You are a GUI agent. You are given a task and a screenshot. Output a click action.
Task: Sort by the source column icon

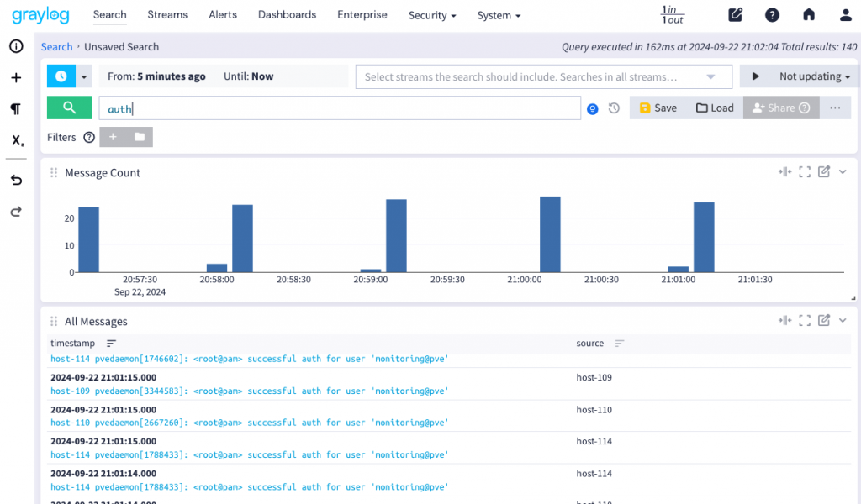[620, 344]
